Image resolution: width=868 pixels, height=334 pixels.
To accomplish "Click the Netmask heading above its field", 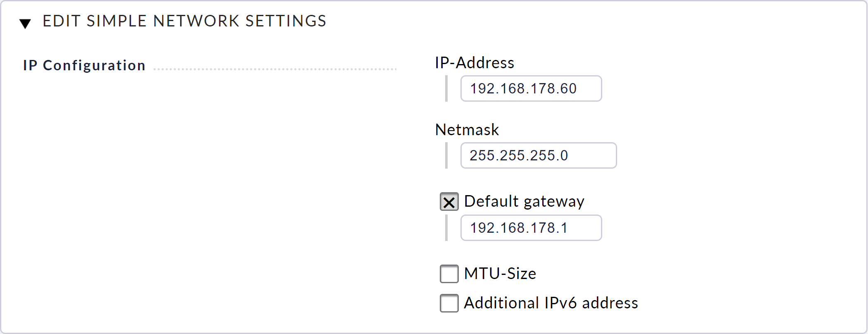I will tap(466, 129).
